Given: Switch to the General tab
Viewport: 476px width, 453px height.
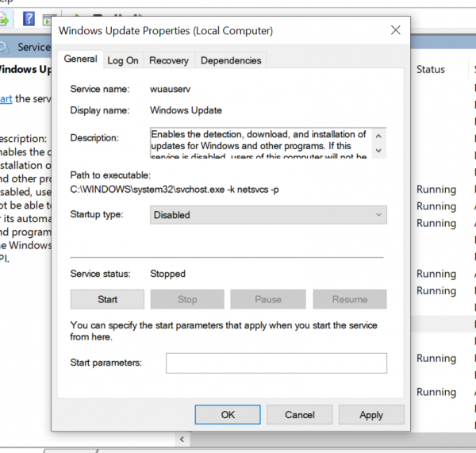Looking at the screenshot, I should [80, 60].
